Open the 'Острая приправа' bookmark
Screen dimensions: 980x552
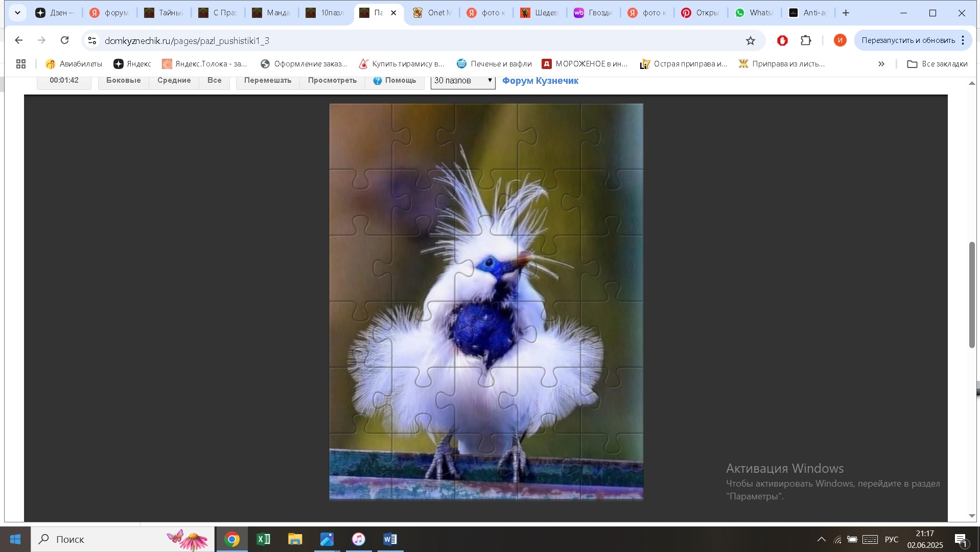click(x=683, y=64)
